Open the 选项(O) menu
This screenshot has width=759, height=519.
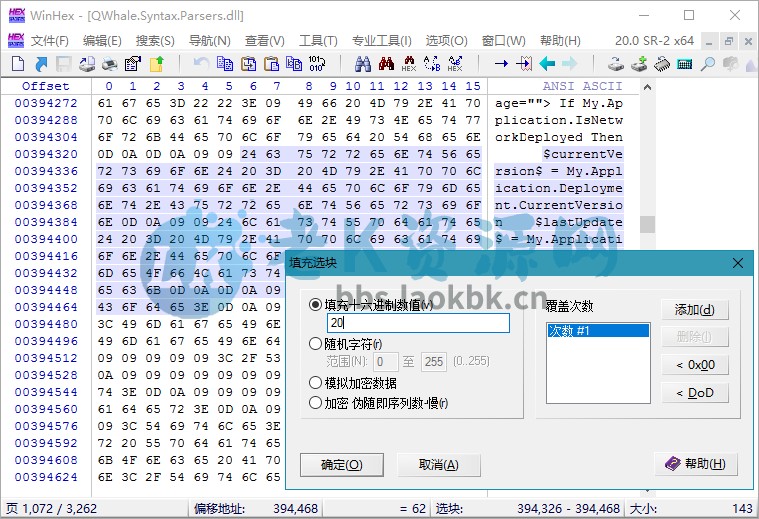tap(446, 41)
